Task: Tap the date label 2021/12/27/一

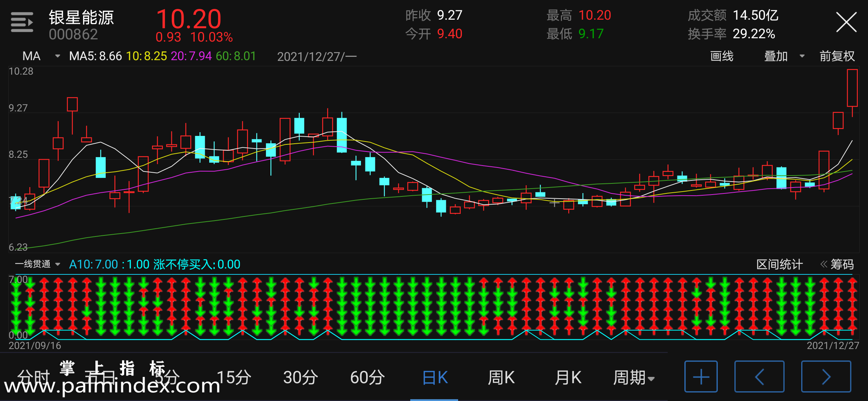Action: tap(317, 56)
